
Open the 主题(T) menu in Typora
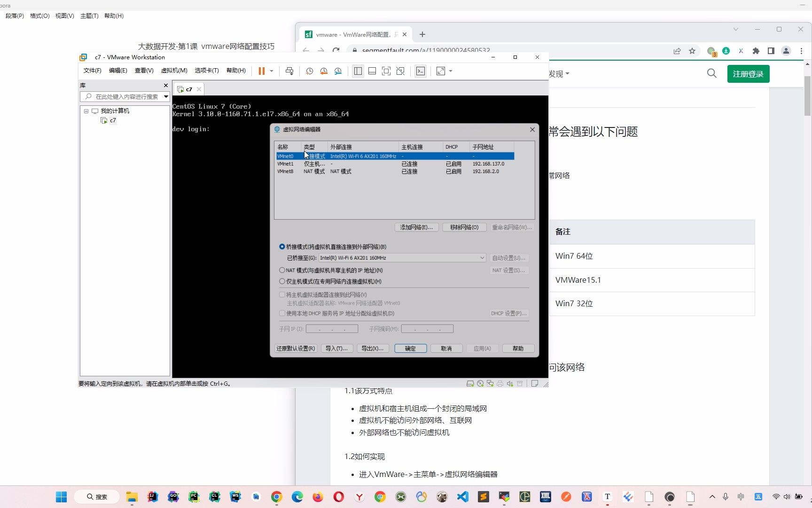point(89,16)
